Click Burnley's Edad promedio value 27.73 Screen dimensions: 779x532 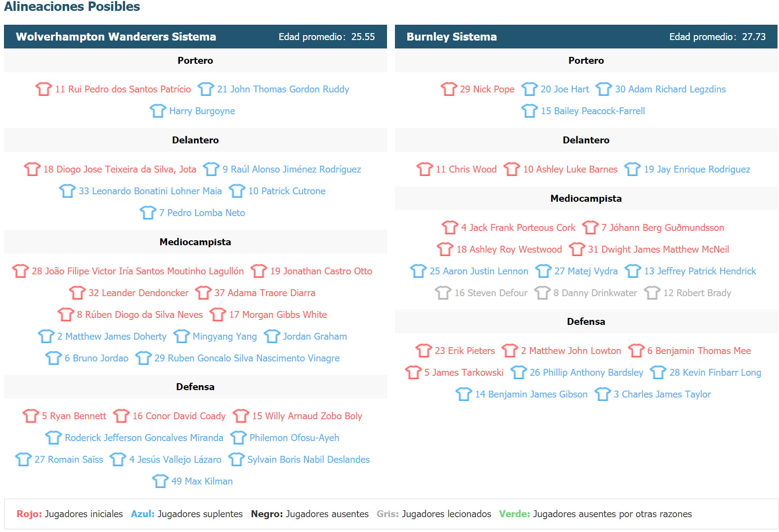point(754,37)
